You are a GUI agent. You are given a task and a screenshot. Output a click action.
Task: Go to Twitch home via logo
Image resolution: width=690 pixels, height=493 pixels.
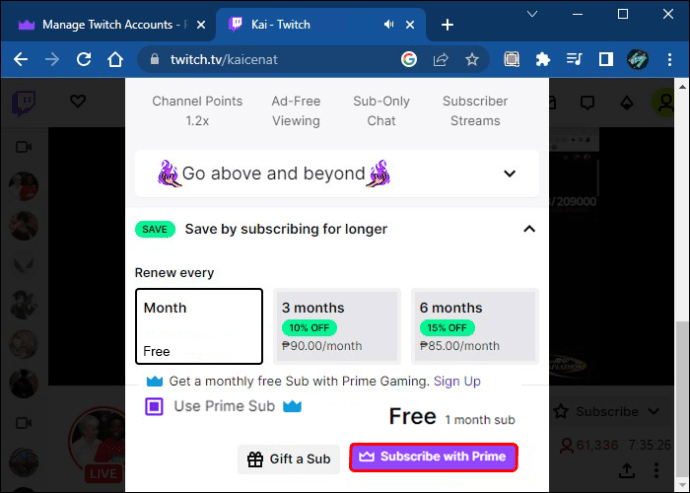click(24, 103)
